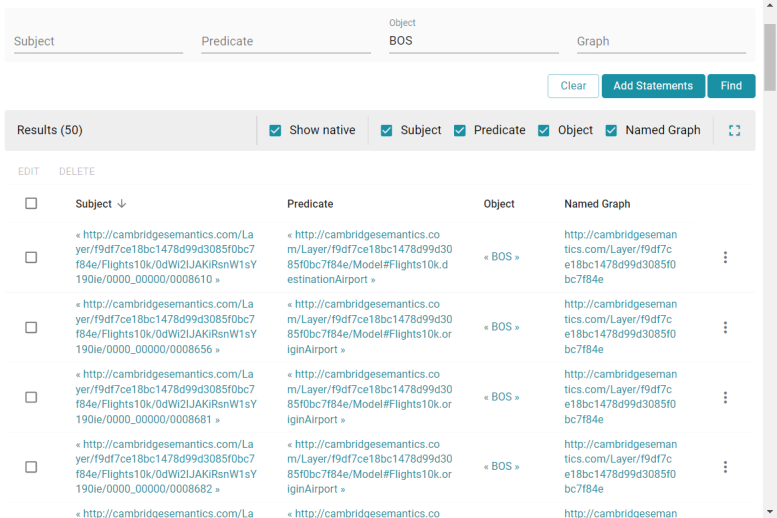
Task: Select all rows with header checkbox
Action: click(31, 203)
